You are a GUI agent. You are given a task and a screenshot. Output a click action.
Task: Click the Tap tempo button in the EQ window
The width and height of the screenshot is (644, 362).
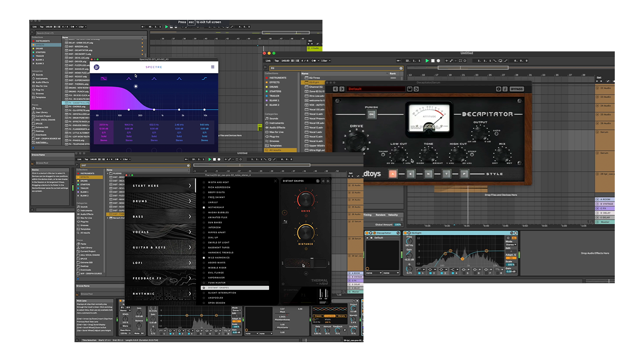coord(276,61)
